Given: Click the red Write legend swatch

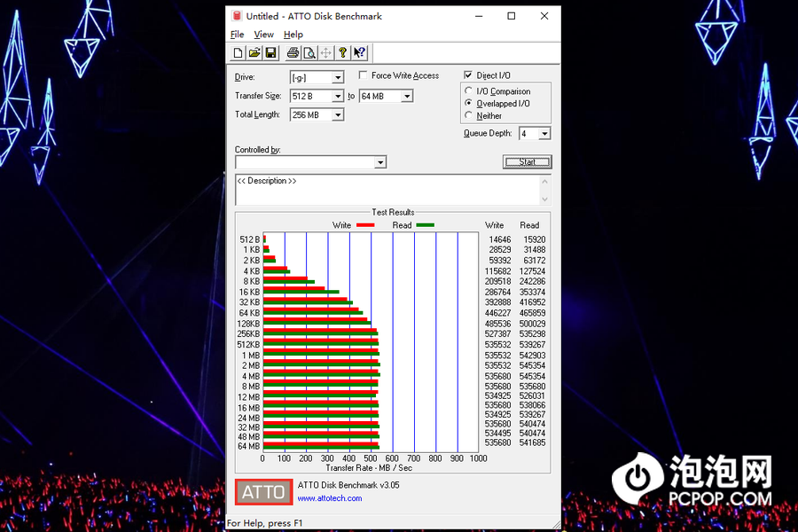Looking at the screenshot, I should point(365,225).
